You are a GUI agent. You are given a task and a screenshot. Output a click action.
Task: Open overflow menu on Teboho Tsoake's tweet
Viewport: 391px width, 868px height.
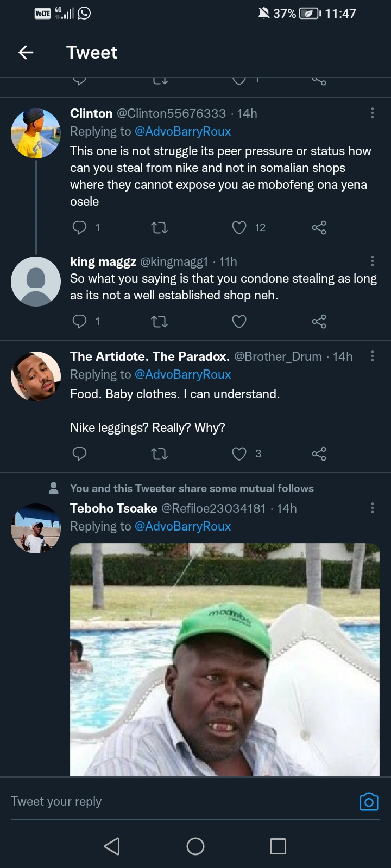click(372, 508)
